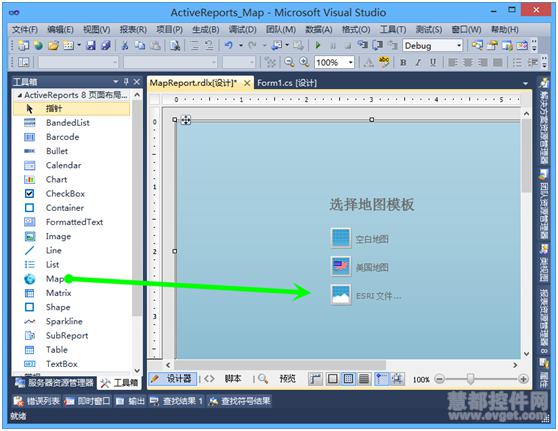Open the 服务器资源管理器 panel tab

pos(54,383)
